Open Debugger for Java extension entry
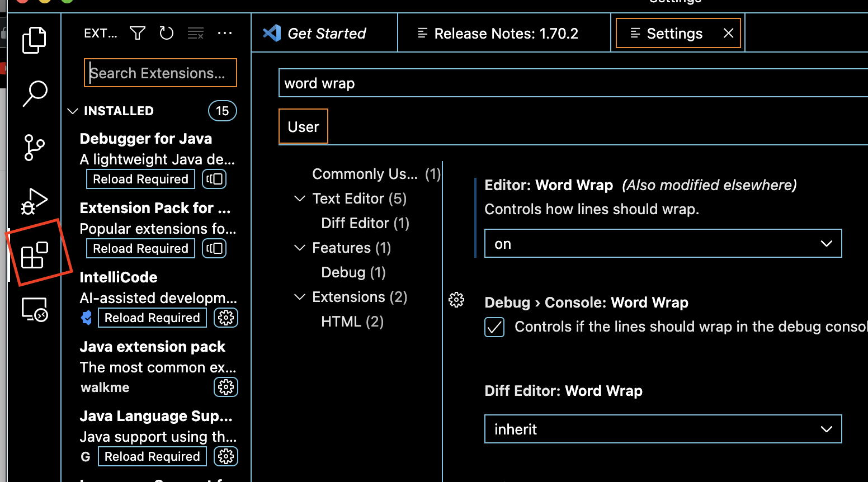868x482 pixels. tap(156, 159)
